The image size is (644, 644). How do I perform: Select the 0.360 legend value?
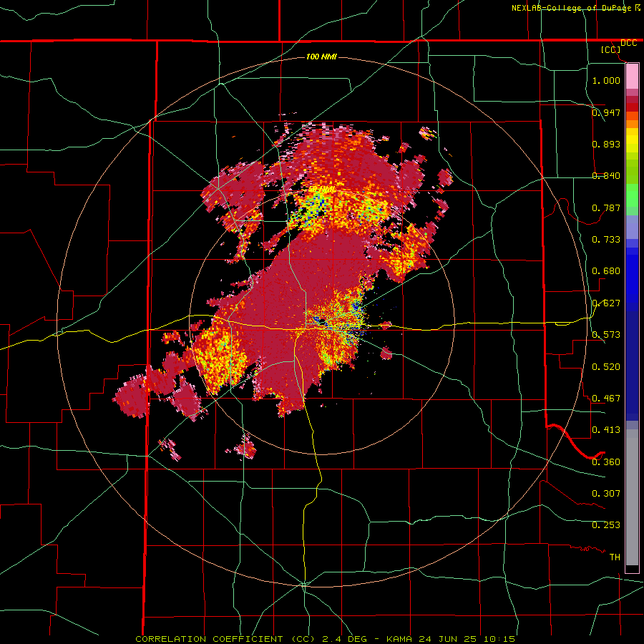tap(606, 462)
